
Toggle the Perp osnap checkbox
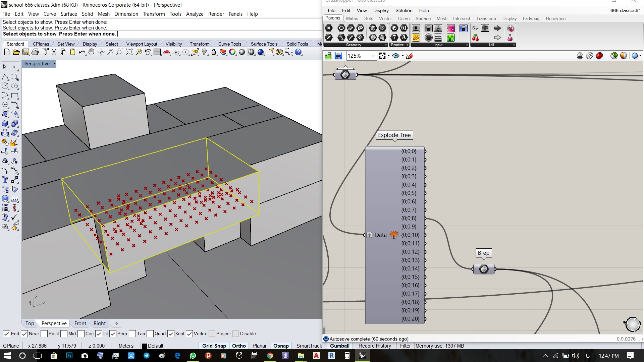pos(113,334)
